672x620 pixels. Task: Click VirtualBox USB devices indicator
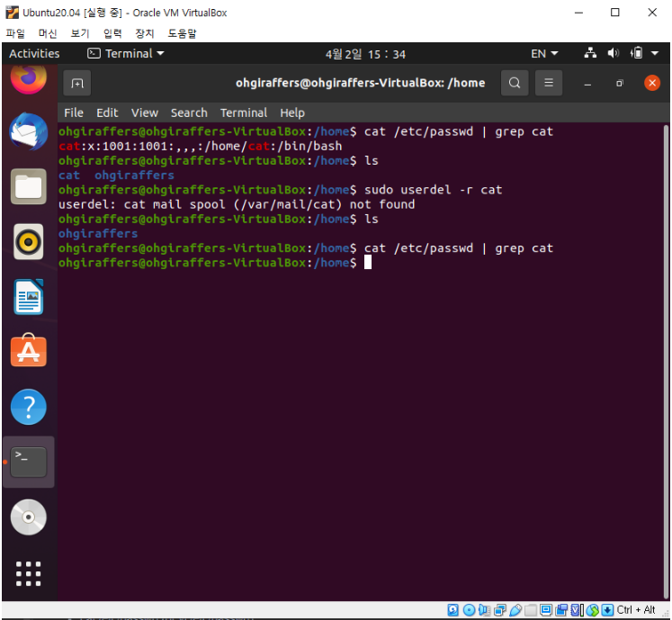tap(515, 610)
